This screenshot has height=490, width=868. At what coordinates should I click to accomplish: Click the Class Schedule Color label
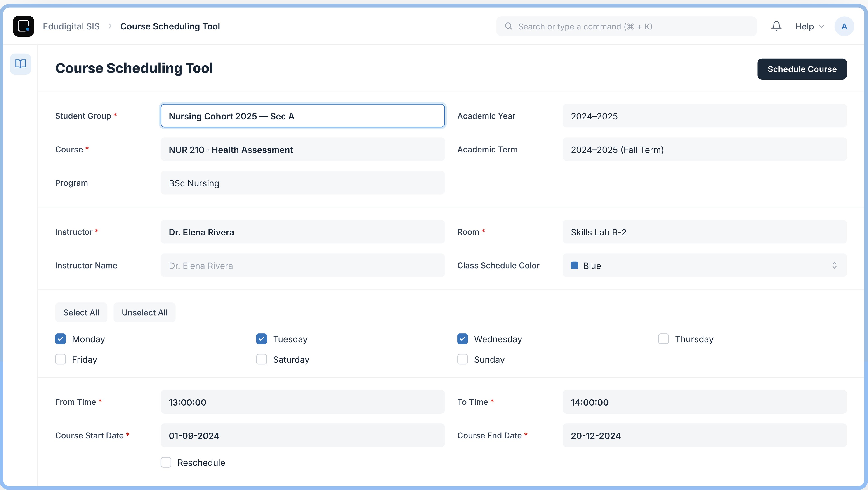(x=498, y=265)
